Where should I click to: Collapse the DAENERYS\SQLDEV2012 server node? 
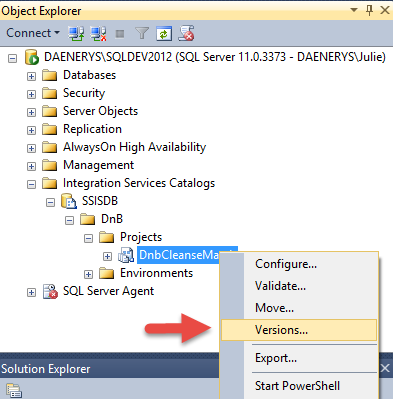(x=12, y=59)
